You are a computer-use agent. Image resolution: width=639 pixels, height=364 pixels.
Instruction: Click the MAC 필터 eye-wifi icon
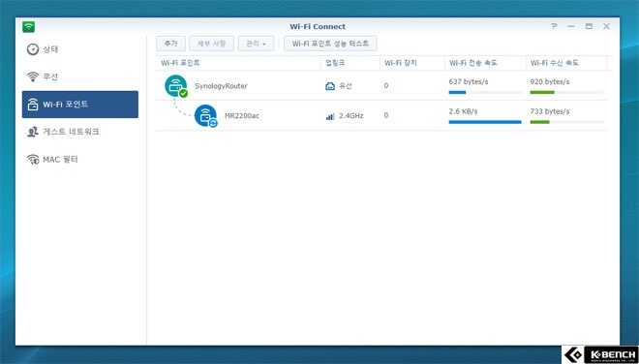coord(33,160)
